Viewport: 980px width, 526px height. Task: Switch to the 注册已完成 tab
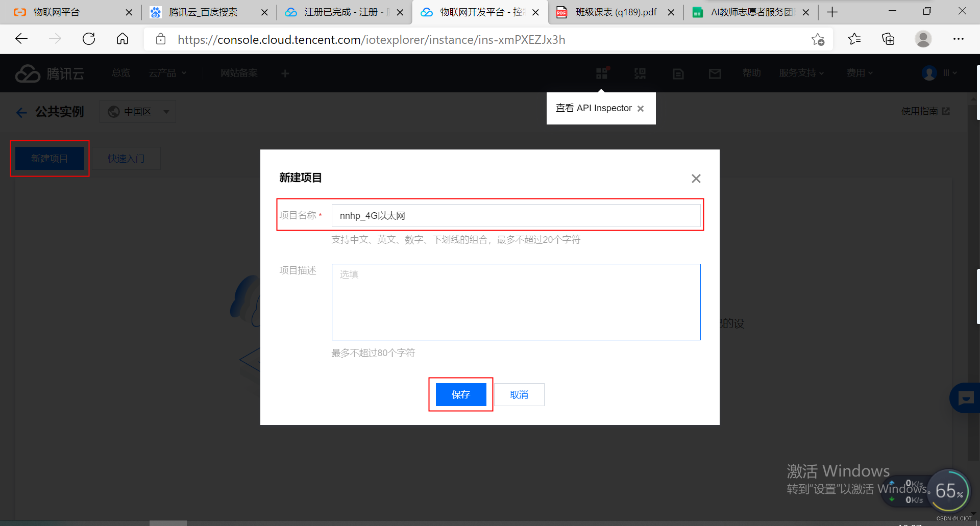tap(344, 12)
